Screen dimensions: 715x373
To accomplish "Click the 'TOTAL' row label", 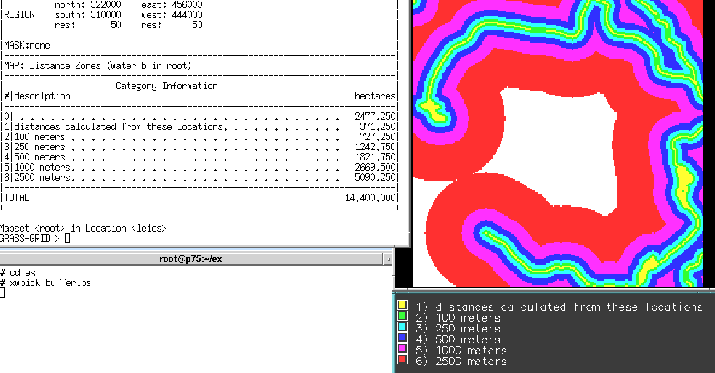I will (17, 197).
